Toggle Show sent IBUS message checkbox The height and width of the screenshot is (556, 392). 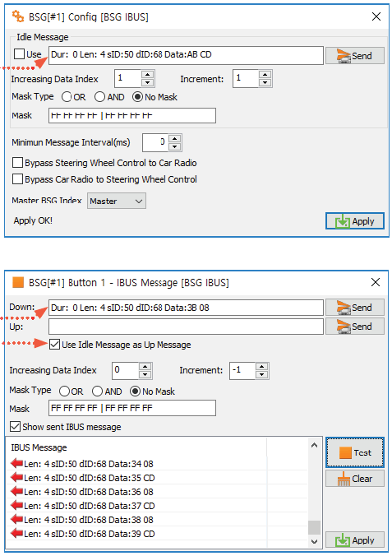click(16, 427)
